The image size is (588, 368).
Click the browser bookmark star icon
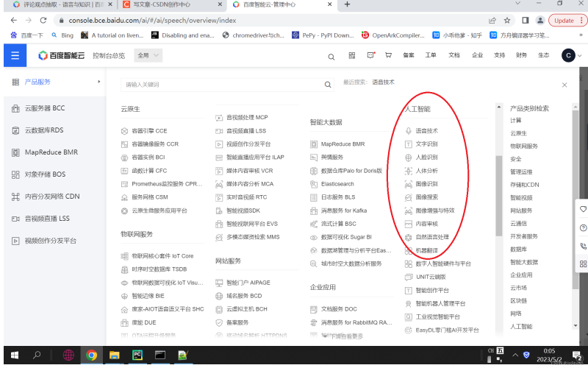coord(507,21)
